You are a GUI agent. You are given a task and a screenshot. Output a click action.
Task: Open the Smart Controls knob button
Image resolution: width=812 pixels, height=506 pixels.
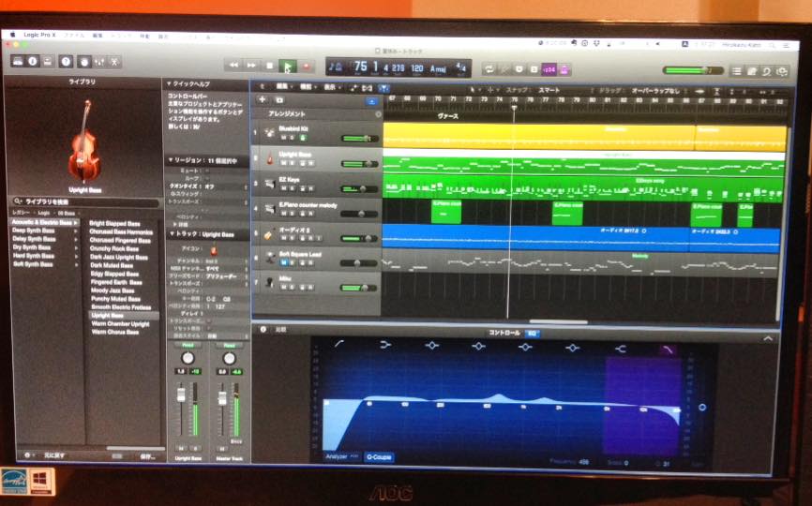point(83,62)
